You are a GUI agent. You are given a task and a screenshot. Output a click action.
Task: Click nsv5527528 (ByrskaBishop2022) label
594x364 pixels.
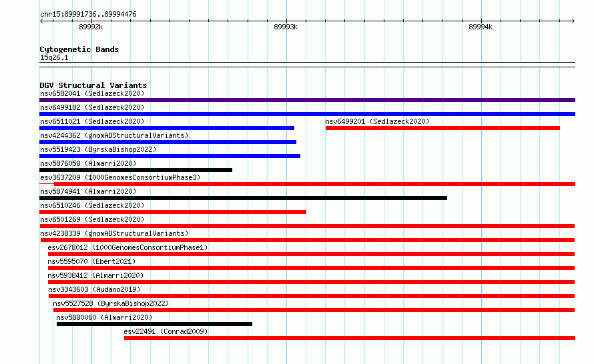click(x=111, y=303)
